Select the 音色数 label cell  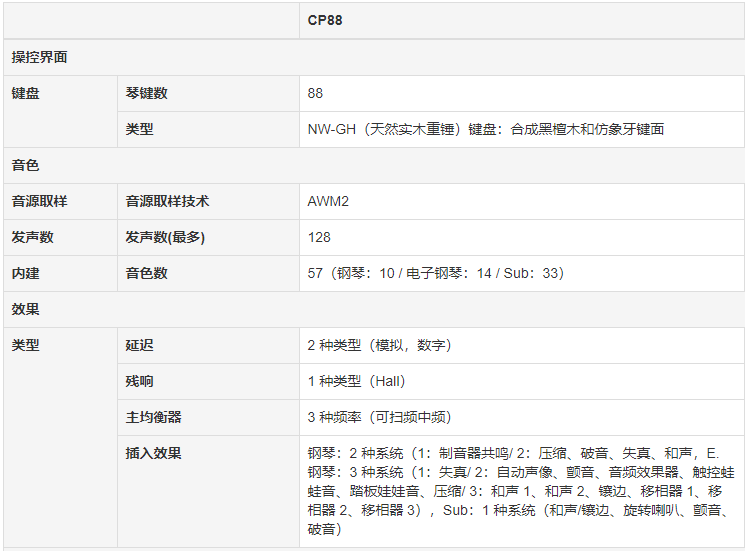point(146,273)
